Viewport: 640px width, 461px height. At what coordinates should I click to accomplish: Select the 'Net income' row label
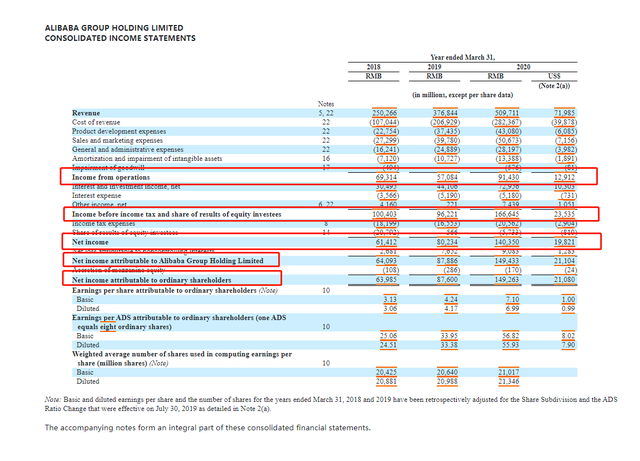[x=90, y=242]
